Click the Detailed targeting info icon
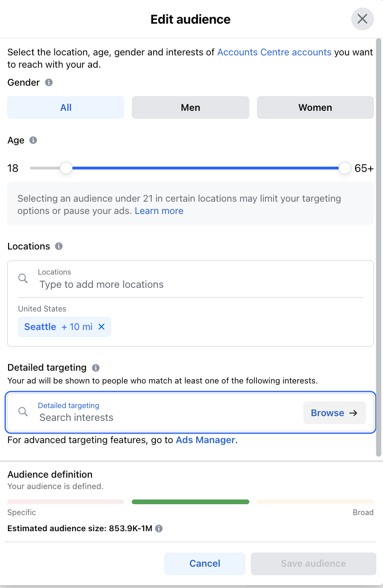This screenshot has width=383, height=588. [96, 367]
